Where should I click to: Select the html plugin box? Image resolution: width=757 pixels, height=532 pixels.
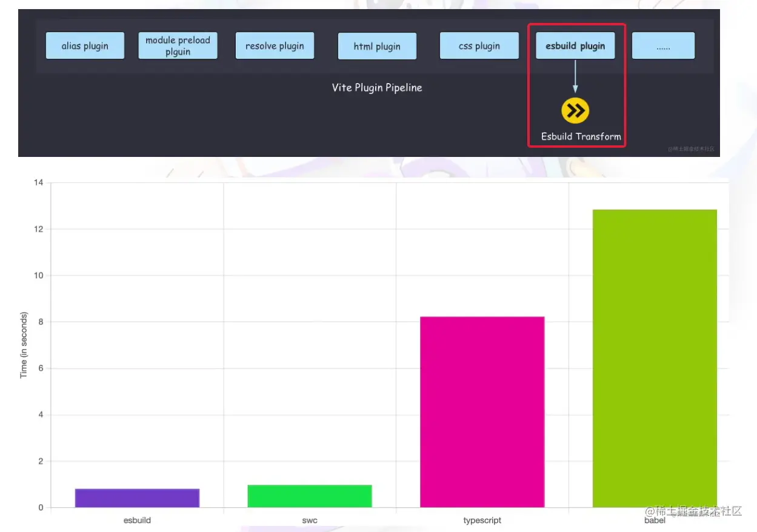(377, 46)
